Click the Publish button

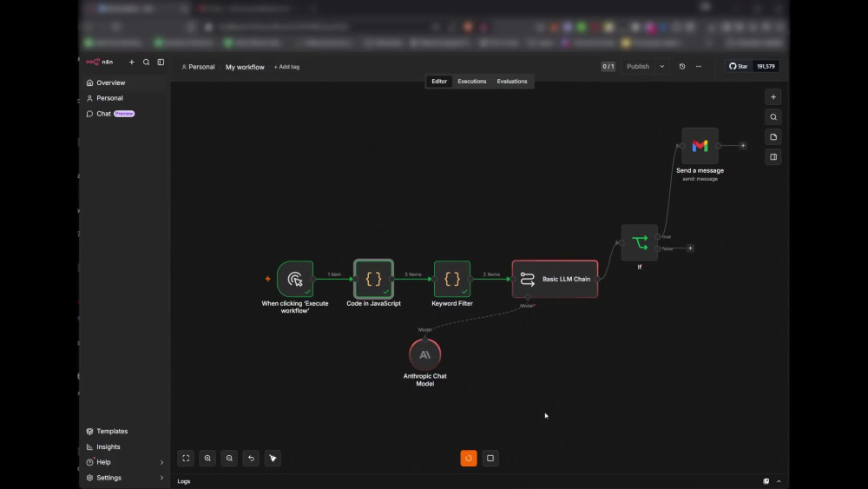coord(638,67)
